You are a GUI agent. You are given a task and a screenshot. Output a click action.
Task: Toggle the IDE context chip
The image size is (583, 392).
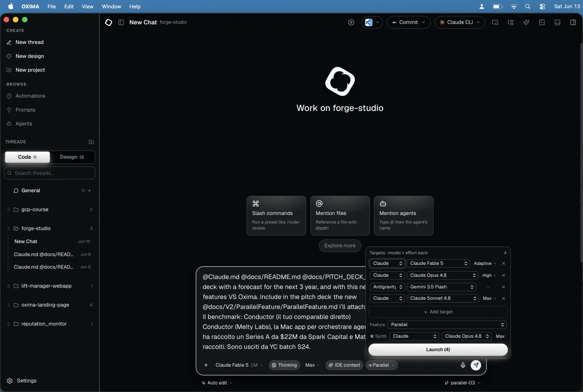point(344,365)
